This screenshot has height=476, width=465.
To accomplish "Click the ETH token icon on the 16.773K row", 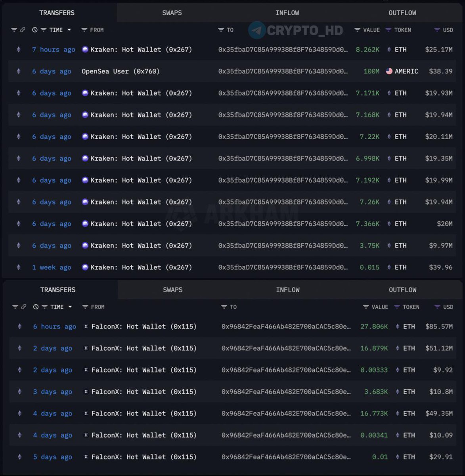I will point(398,413).
